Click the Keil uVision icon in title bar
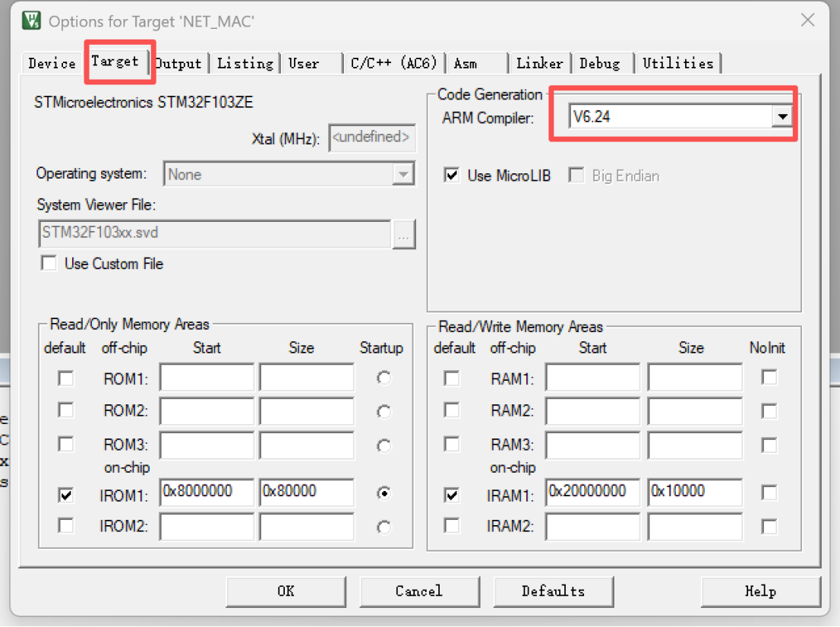This screenshot has height=627, width=840. click(x=32, y=21)
